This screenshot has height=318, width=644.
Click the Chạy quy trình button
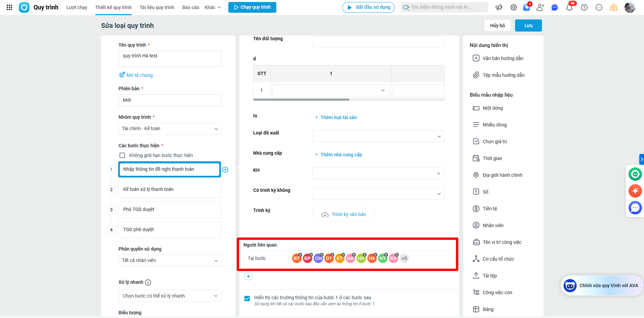252,7
